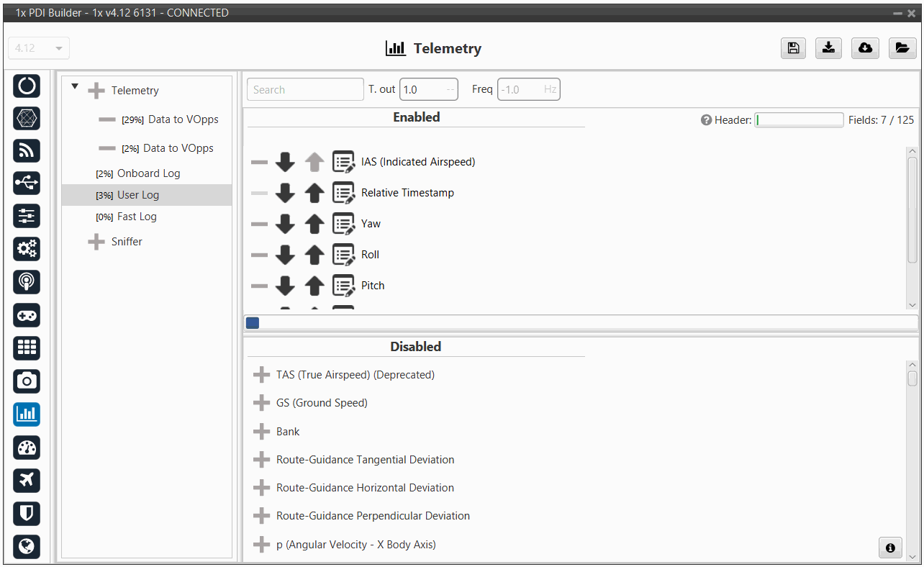Select Onboard Log in tree
The width and height of the screenshot is (924, 567).
[148, 173]
